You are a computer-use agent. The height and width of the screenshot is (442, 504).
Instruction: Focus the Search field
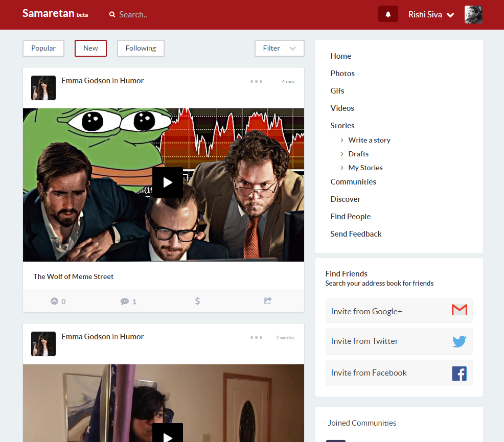(133, 14)
